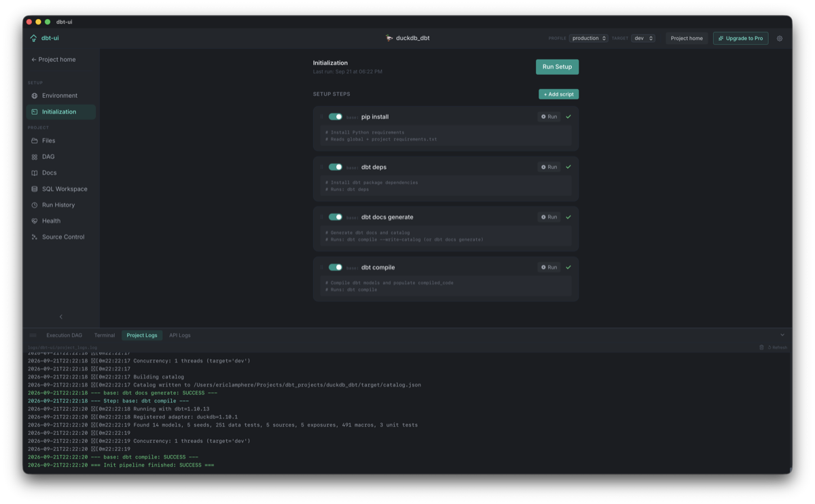Click the green checkmark on dbt compile

(x=568, y=268)
